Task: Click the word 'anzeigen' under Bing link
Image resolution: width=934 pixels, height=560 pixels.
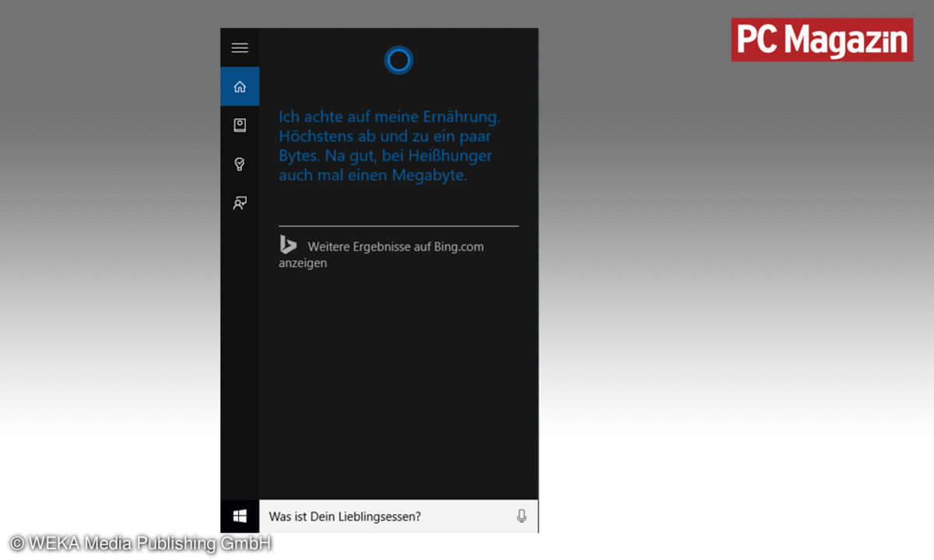Action: pos(303,264)
